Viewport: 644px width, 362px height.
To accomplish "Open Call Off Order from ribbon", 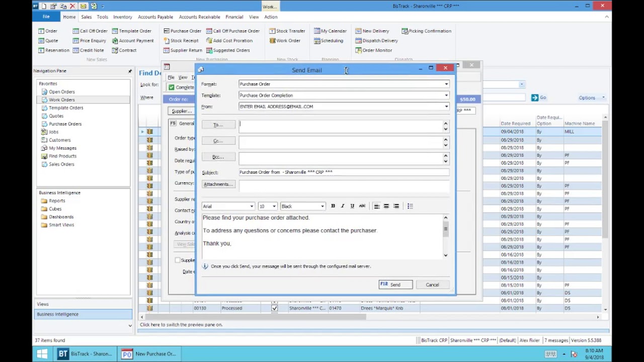I will (x=90, y=31).
